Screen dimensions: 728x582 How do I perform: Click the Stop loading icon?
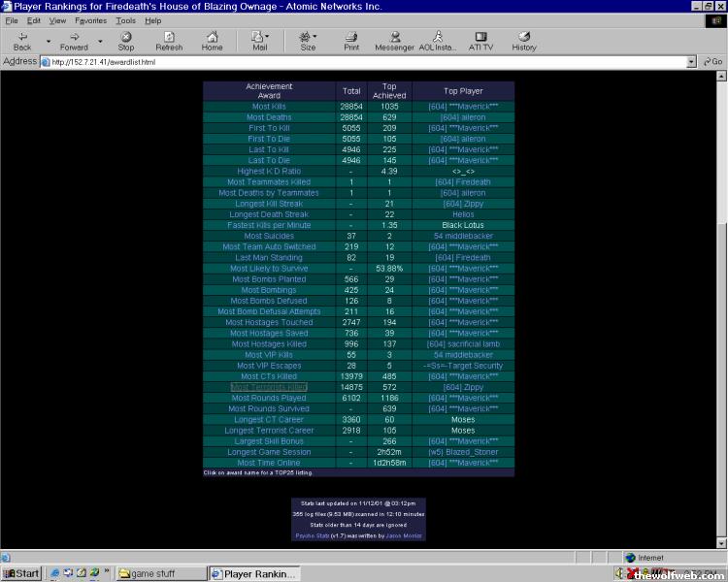126,41
